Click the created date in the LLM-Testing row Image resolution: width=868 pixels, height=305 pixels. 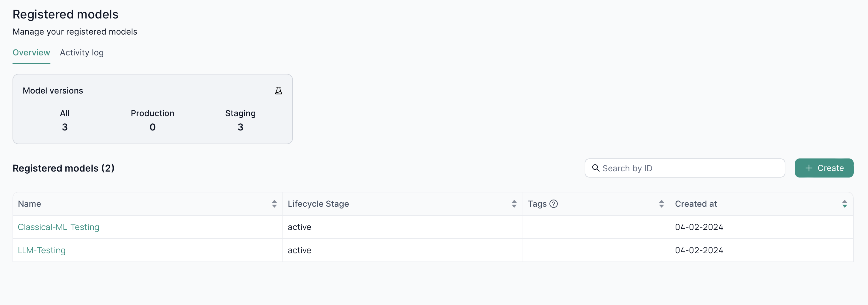pyautogui.click(x=699, y=250)
